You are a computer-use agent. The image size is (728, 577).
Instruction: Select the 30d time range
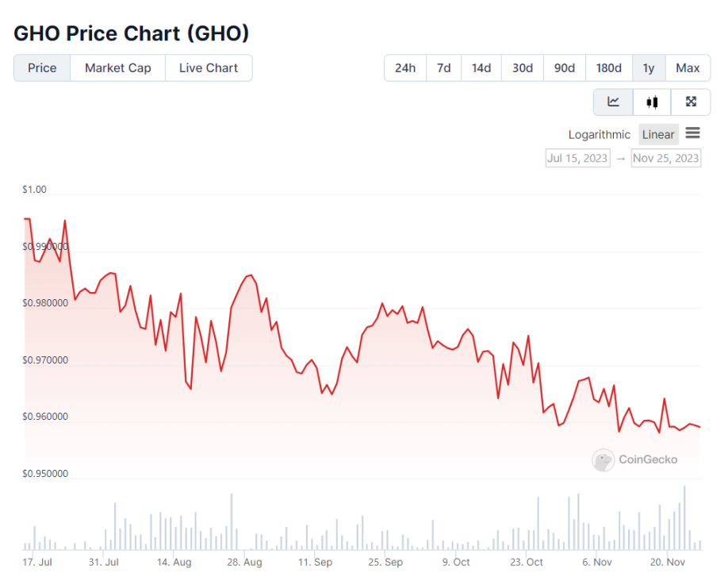[x=523, y=68]
